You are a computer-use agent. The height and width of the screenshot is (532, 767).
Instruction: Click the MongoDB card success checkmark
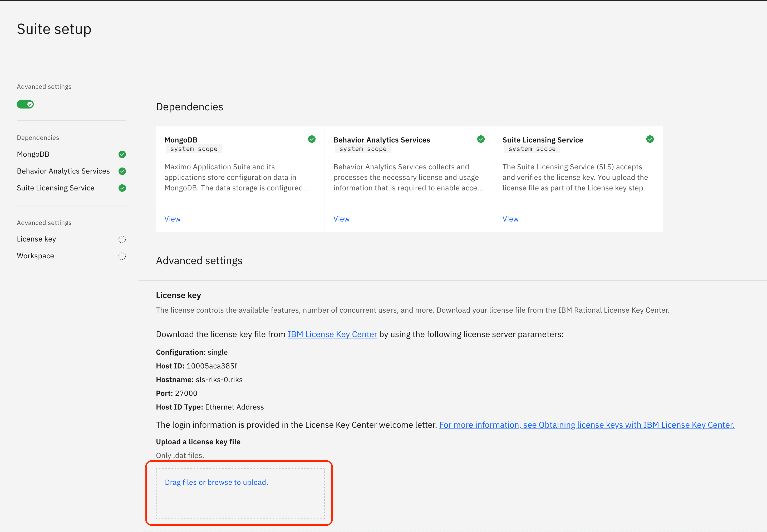[x=312, y=139]
